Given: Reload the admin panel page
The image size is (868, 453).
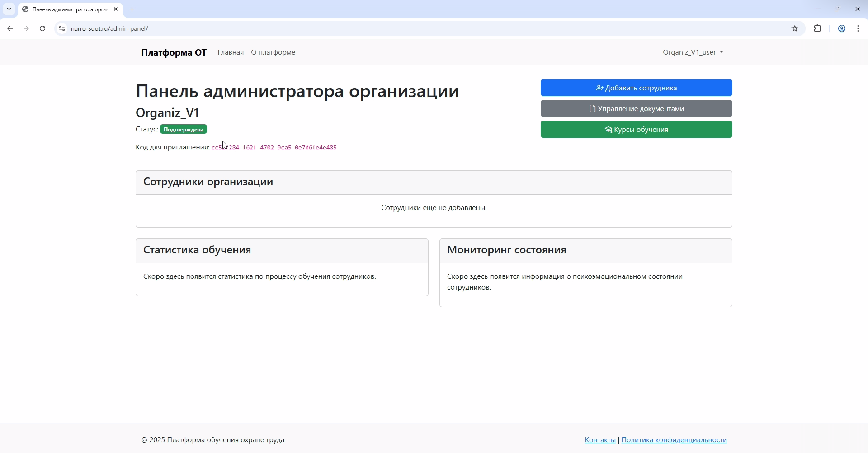Looking at the screenshot, I should pos(42,28).
